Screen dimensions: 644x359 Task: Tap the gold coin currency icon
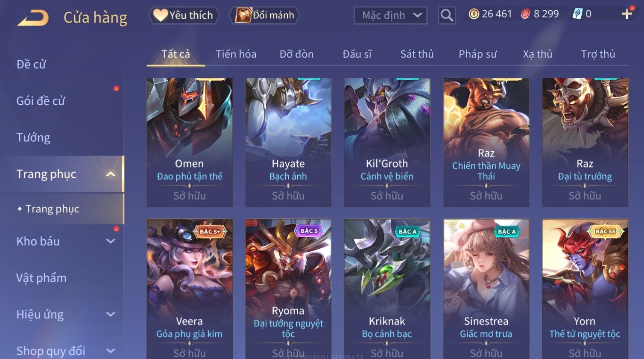(474, 14)
